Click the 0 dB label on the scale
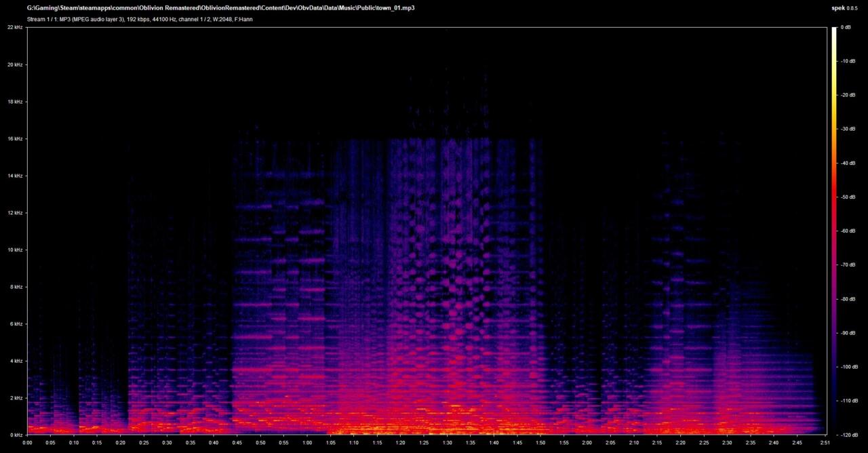The image size is (868, 453). pos(846,27)
